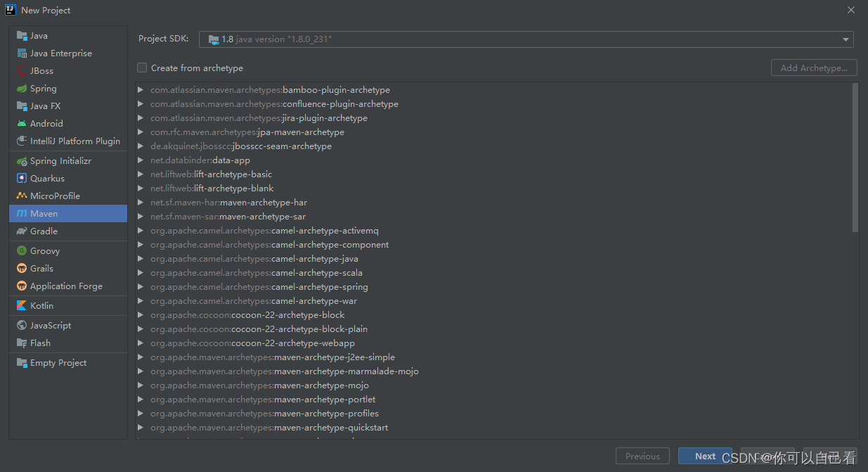Select the Kotlin project type
This screenshot has height=472, width=868.
pos(68,306)
